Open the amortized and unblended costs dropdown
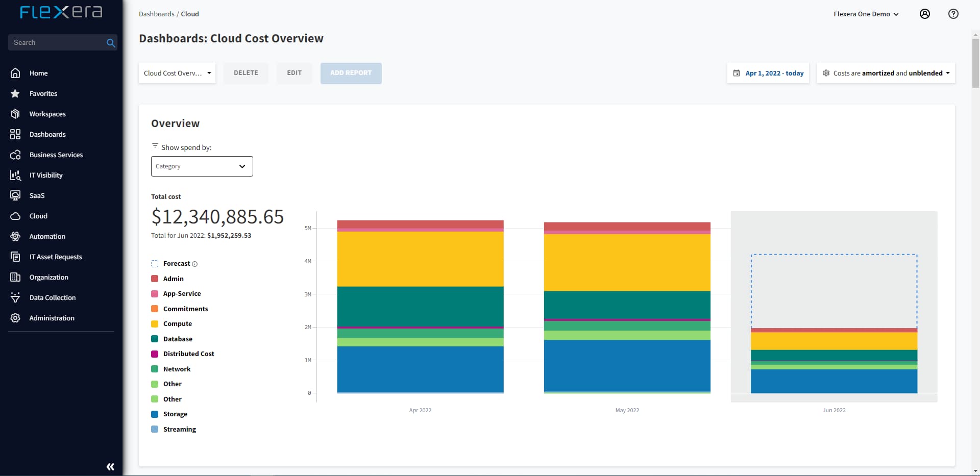Viewport: 980px width, 476px height. 886,73
